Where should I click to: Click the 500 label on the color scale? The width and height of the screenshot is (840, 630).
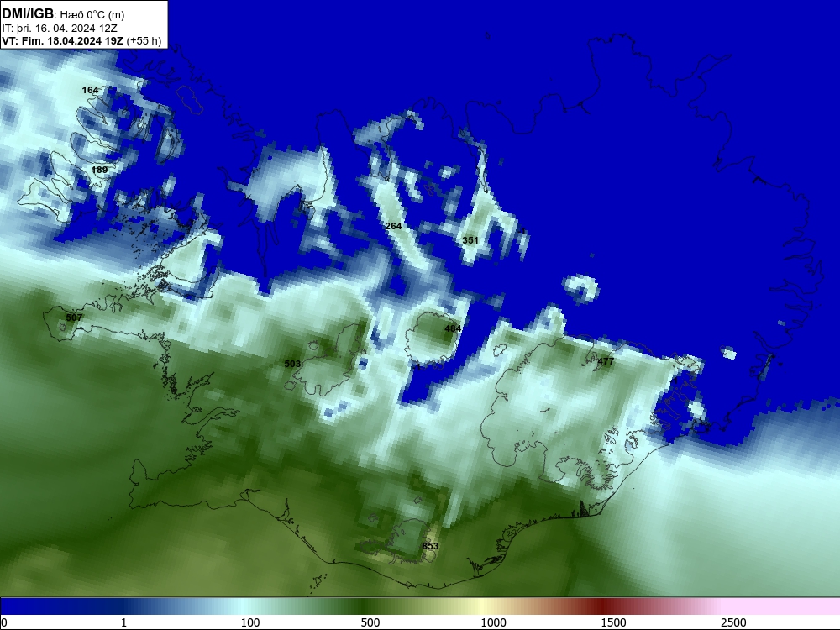pyautogui.click(x=370, y=622)
